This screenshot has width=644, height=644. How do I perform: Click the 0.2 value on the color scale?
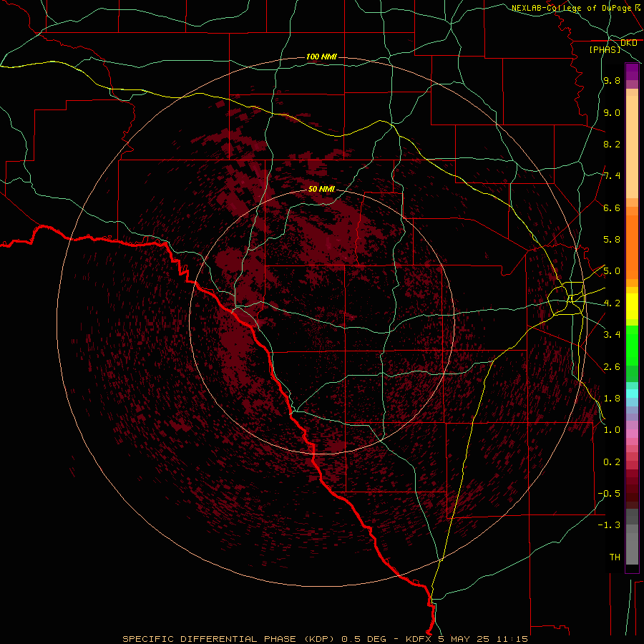pyautogui.click(x=612, y=462)
